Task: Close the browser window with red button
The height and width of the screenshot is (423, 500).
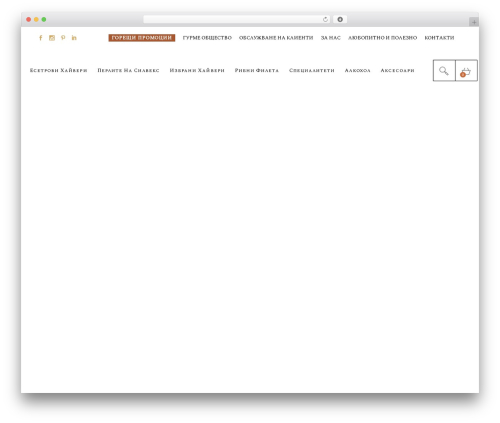Action: (29, 19)
